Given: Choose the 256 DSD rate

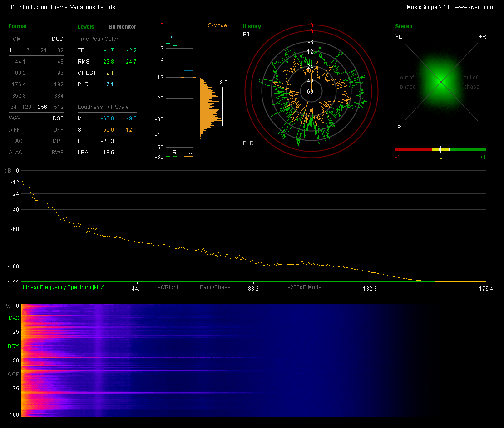Looking at the screenshot, I should pos(42,107).
